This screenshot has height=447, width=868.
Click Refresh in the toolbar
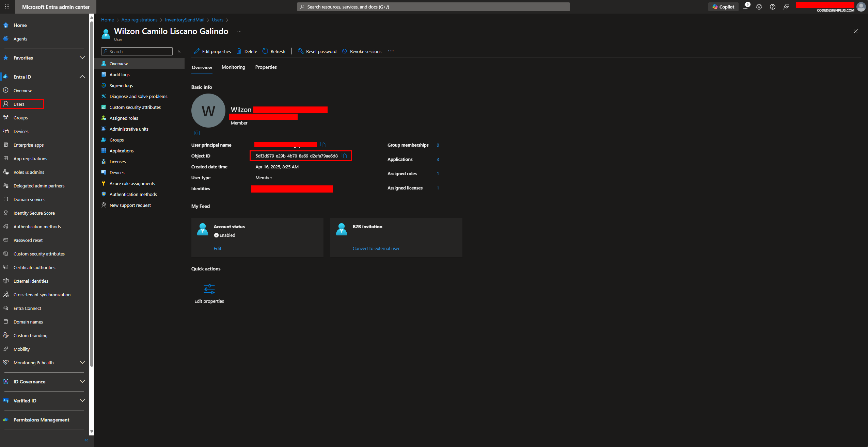274,51
